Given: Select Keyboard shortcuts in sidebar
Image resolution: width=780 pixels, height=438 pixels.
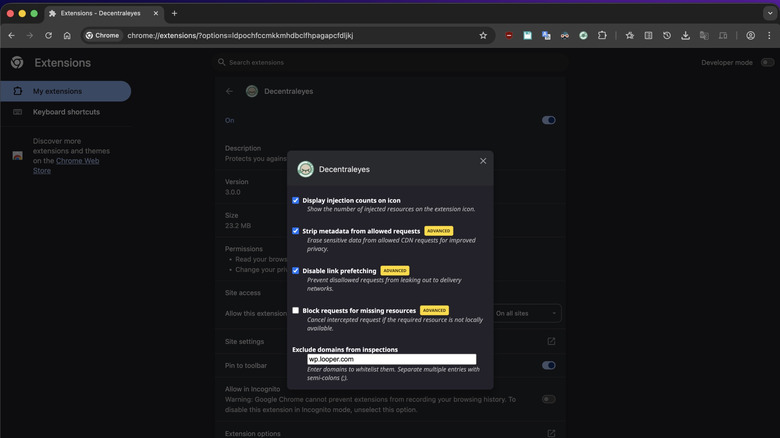Looking at the screenshot, I should tap(65, 112).
